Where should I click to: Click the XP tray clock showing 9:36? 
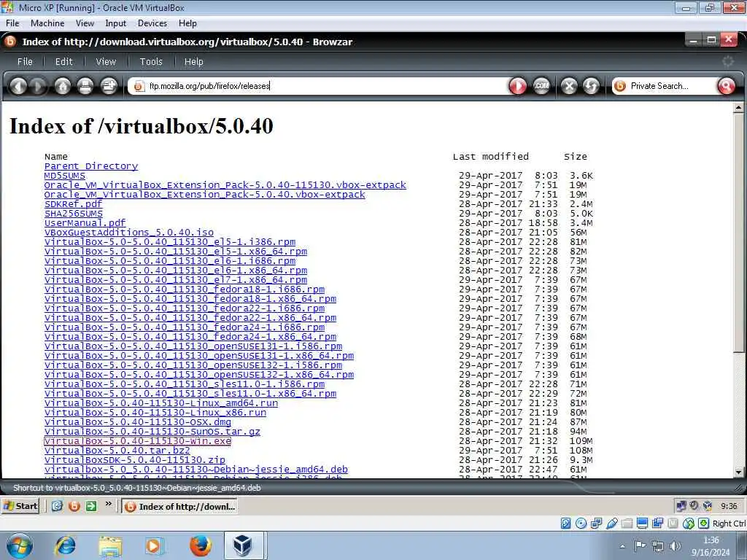coord(729,506)
